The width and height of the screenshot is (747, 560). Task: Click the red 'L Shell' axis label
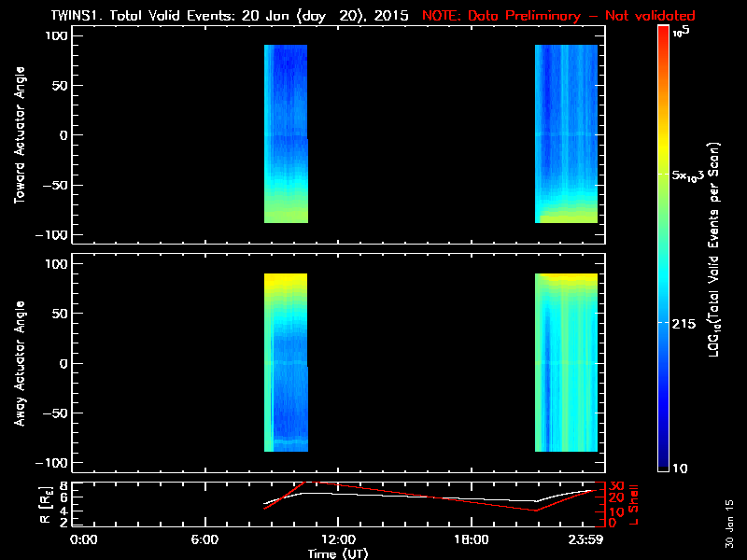[x=633, y=502]
